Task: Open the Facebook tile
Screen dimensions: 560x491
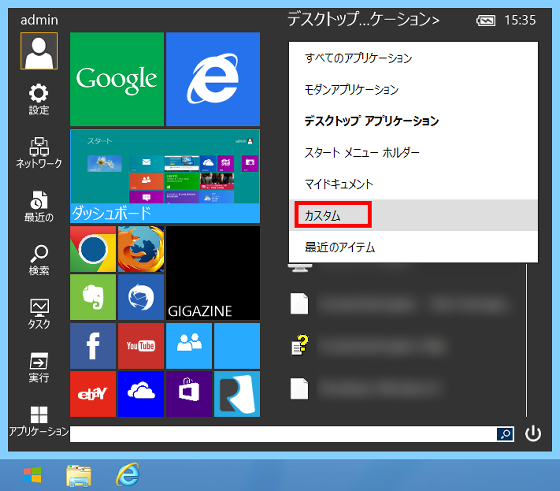Action: tap(93, 346)
